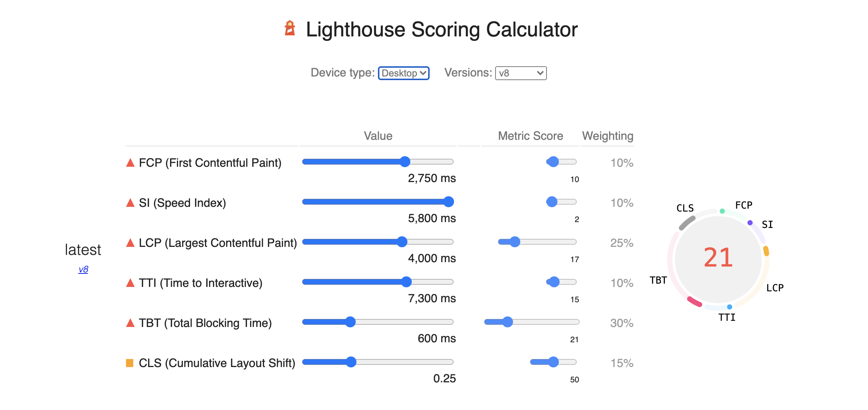Open the Device type dropdown
The height and width of the screenshot is (410, 868).
tap(403, 73)
